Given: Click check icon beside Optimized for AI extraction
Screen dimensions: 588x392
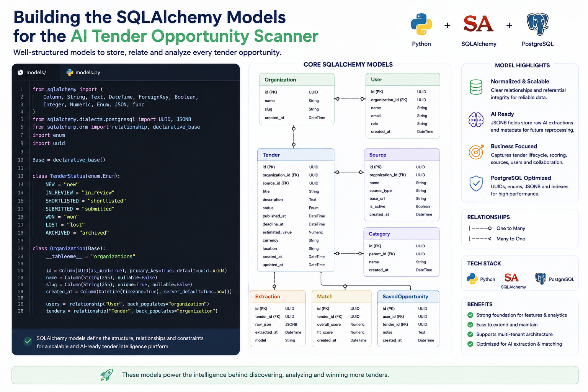Looking at the screenshot, I should click(x=470, y=344).
